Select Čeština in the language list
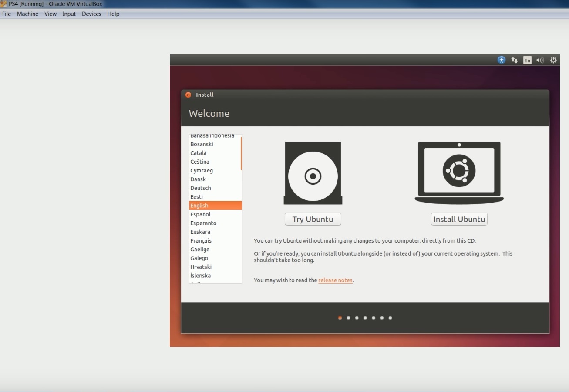The width and height of the screenshot is (569, 392). pyautogui.click(x=215, y=162)
